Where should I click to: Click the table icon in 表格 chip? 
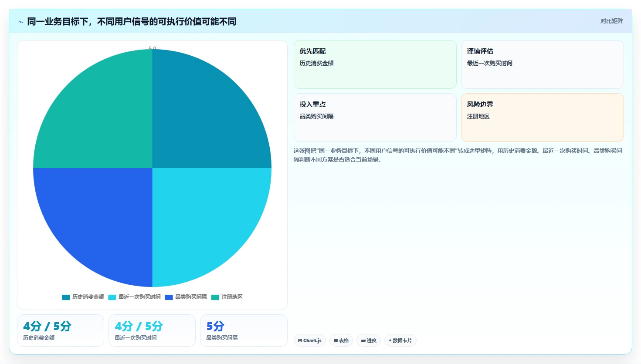(336, 341)
